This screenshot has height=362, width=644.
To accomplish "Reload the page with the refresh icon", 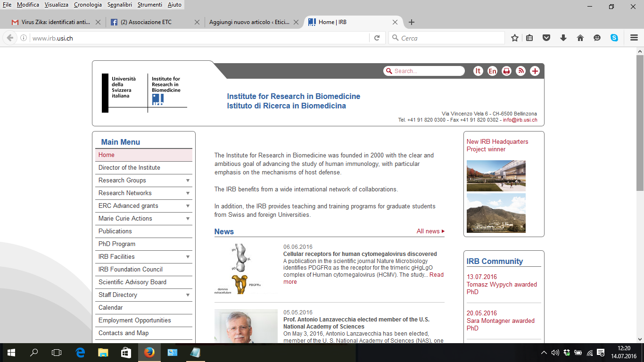I will (x=377, y=38).
